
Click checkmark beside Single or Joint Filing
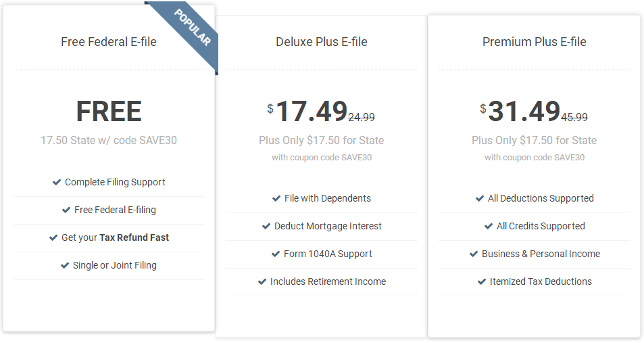pos(65,265)
